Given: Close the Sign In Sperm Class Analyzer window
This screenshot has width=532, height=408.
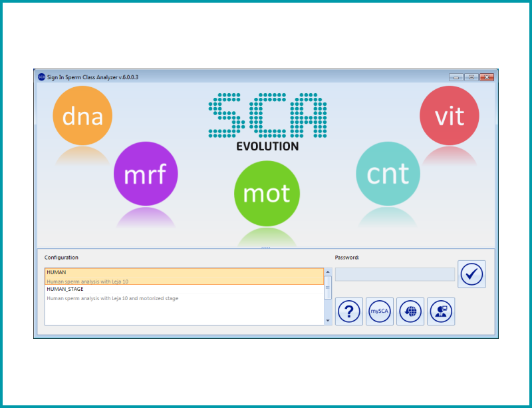Looking at the screenshot, I should tap(487, 77).
